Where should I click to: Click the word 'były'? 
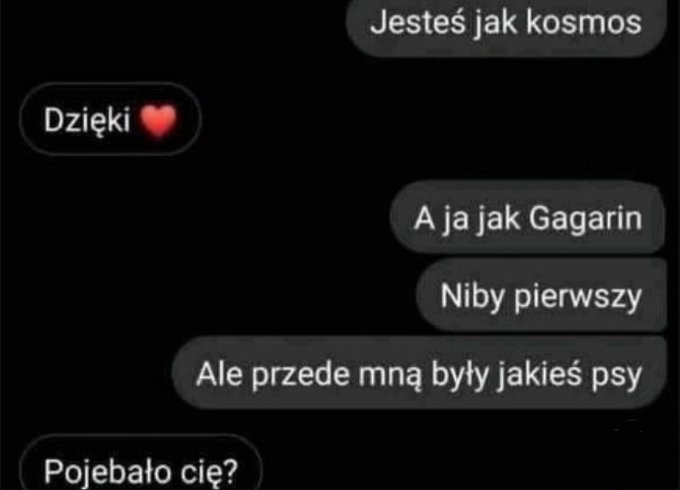(x=459, y=376)
